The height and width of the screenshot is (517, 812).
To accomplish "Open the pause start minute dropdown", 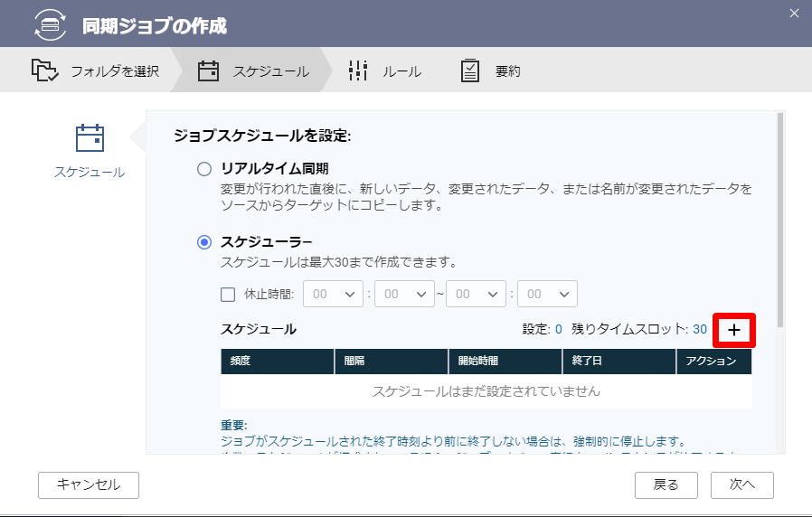I will [x=404, y=294].
